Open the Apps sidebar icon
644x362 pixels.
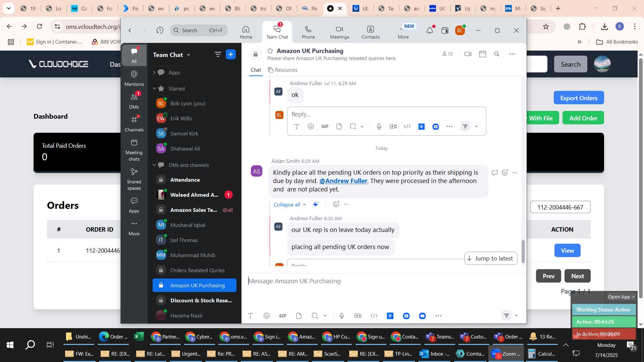tap(134, 205)
